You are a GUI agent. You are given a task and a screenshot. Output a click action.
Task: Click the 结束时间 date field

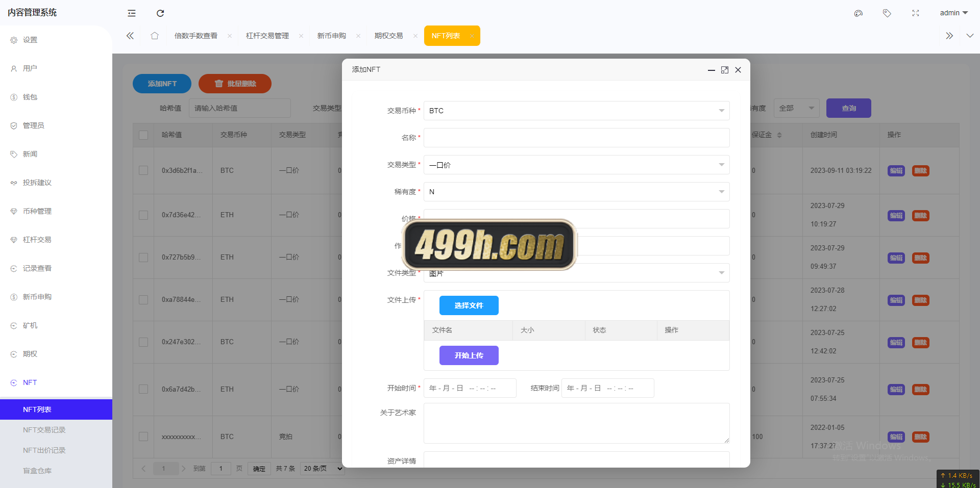click(608, 388)
